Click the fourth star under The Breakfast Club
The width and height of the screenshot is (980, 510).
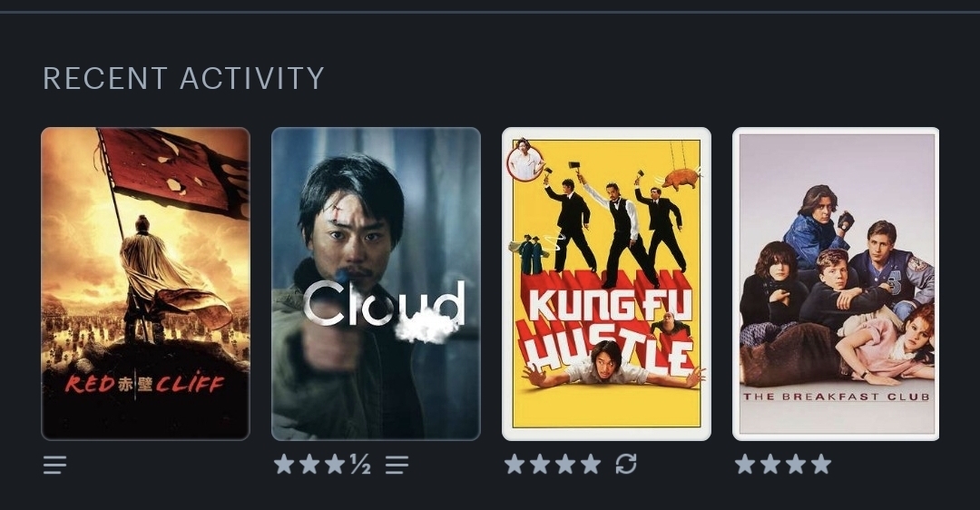coord(822,465)
